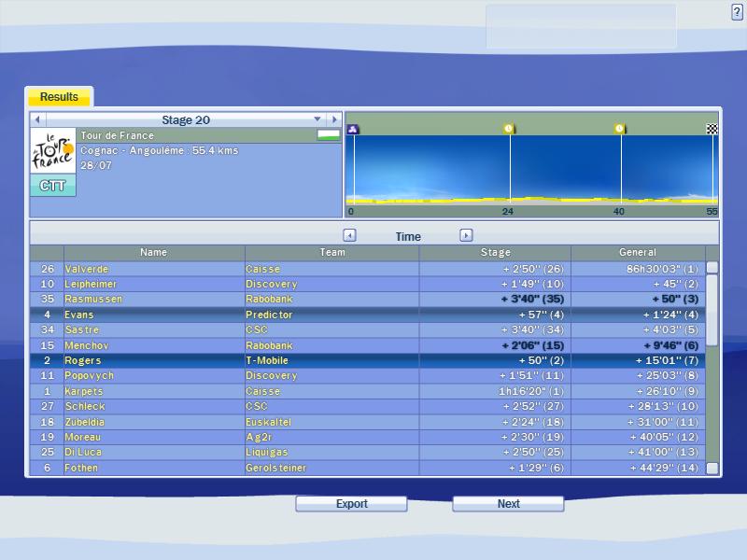Click the CTT time trial badge
Screen dimensions: 747x560
pos(52,186)
